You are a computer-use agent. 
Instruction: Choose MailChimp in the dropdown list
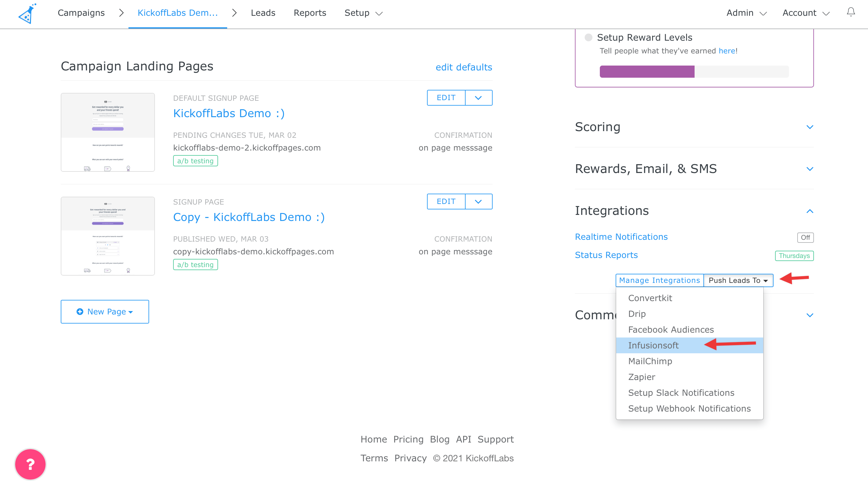[x=650, y=361]
